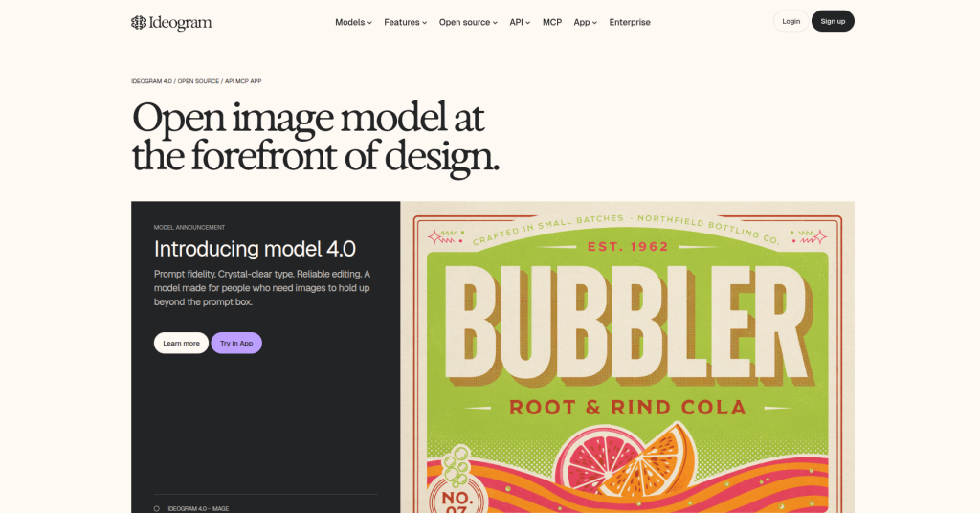Viewport: 980px width, 513px height.
Task: Expand the Open source menu
Action: 468,23
